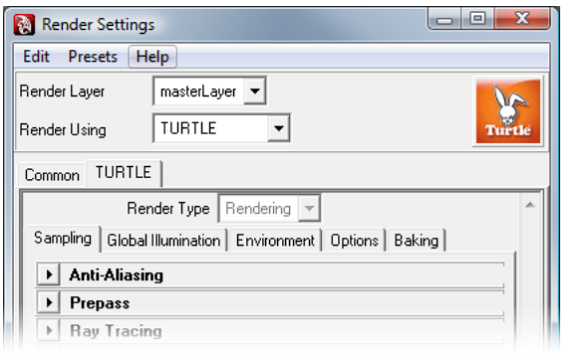
Task: Click the scrollbar up arrow
Action: click(x=530, y=205)
